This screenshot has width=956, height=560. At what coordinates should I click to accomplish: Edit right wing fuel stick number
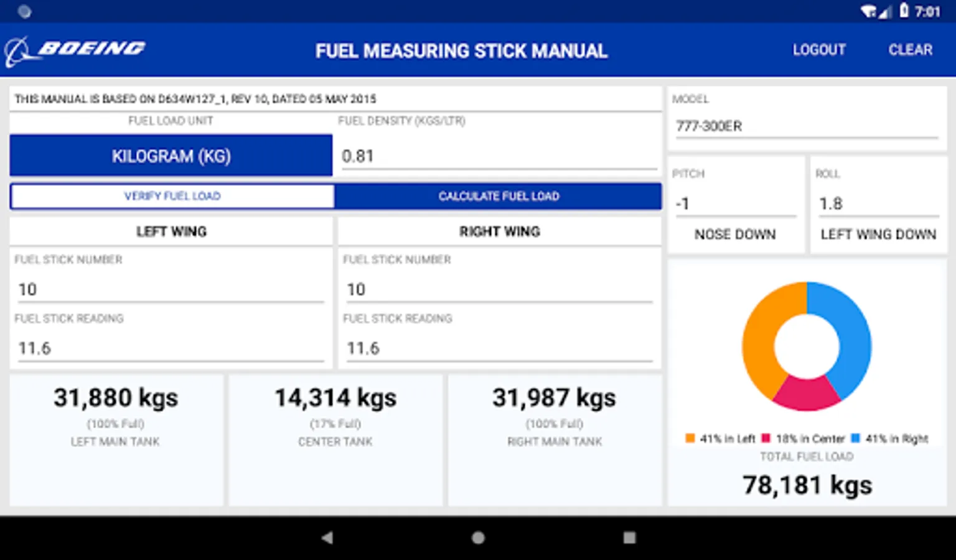click(x=499, y=289)
